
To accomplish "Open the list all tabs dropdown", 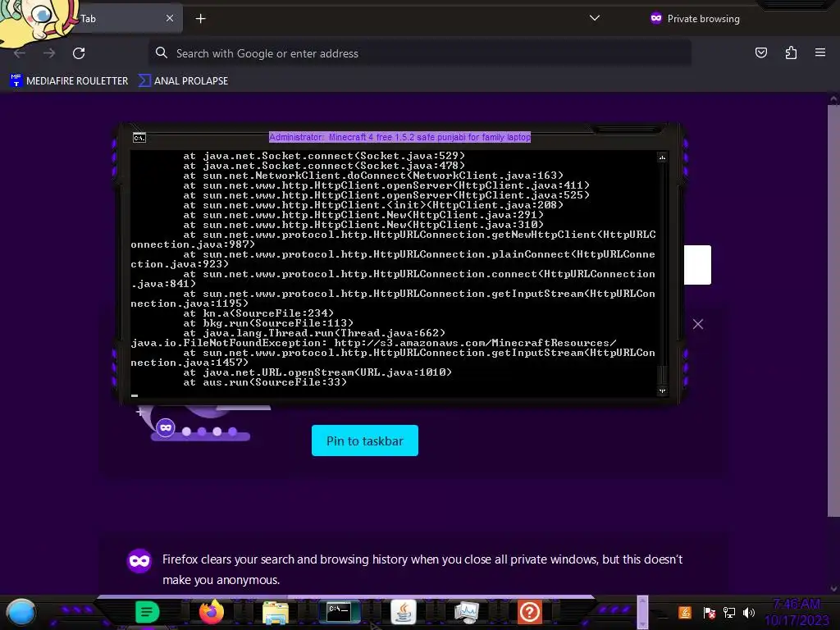I will click(x=594, y=18).
